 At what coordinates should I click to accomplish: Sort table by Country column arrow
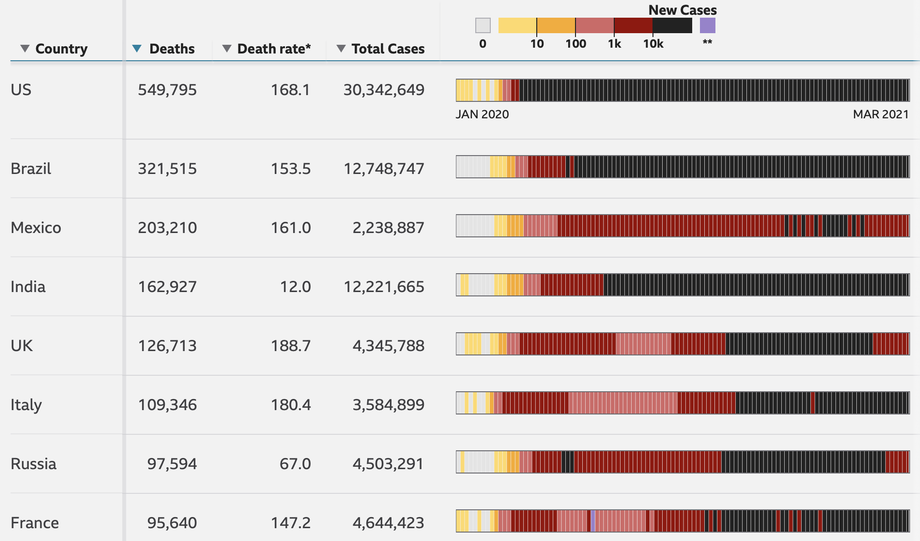(x=25, y=49)
